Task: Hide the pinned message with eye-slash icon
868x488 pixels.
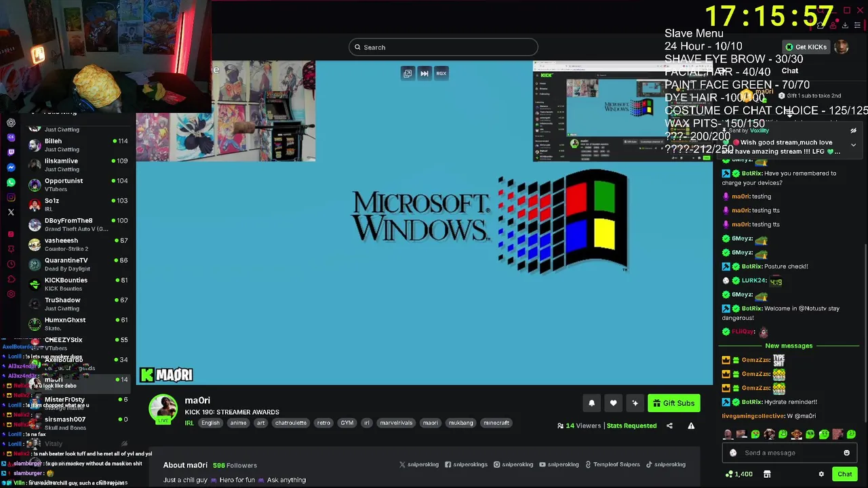Action: click(x=853, y=131)
